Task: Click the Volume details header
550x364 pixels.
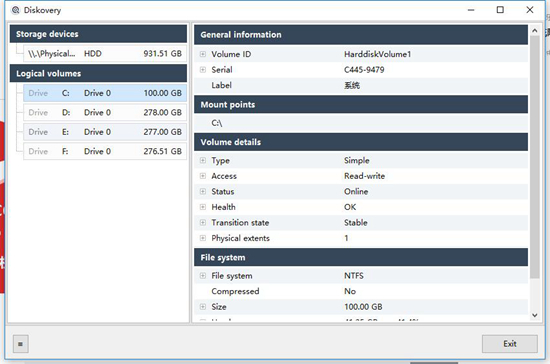Action: point(361,142)
